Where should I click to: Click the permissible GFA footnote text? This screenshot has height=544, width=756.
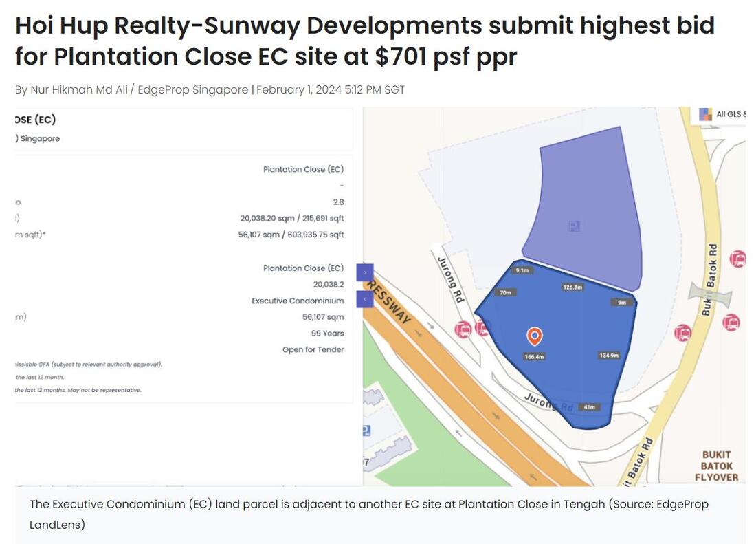[x=89, y=364]
